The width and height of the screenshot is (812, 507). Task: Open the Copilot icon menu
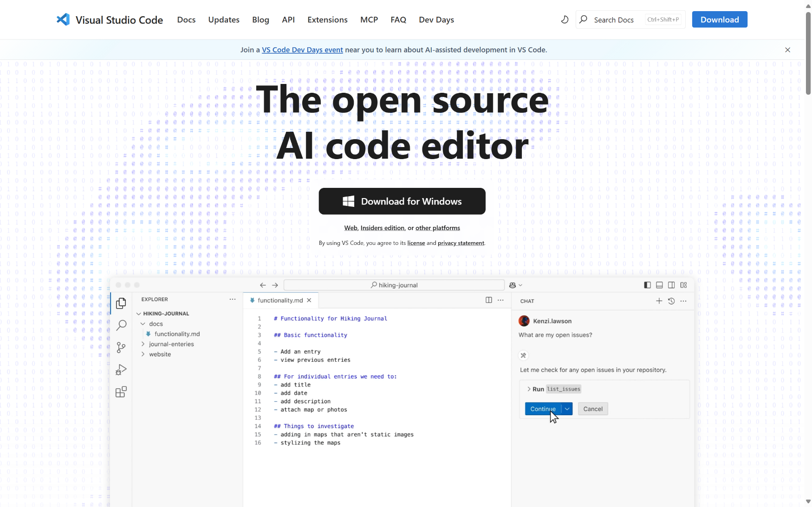tap(515, 285)
